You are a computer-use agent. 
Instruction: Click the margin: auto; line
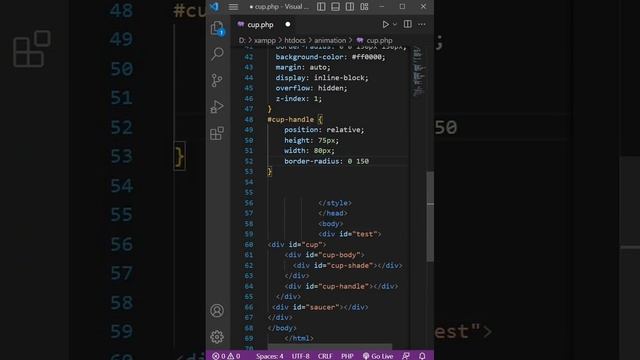tap(303, 67)
